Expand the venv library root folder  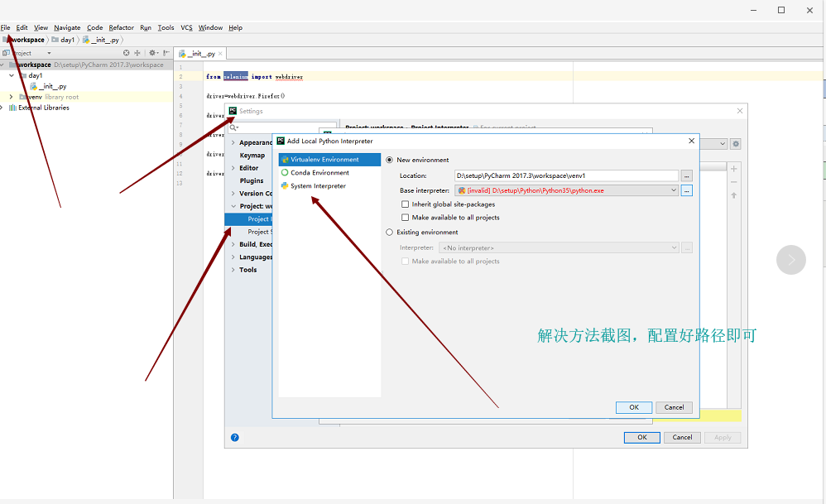click(11, 97)
